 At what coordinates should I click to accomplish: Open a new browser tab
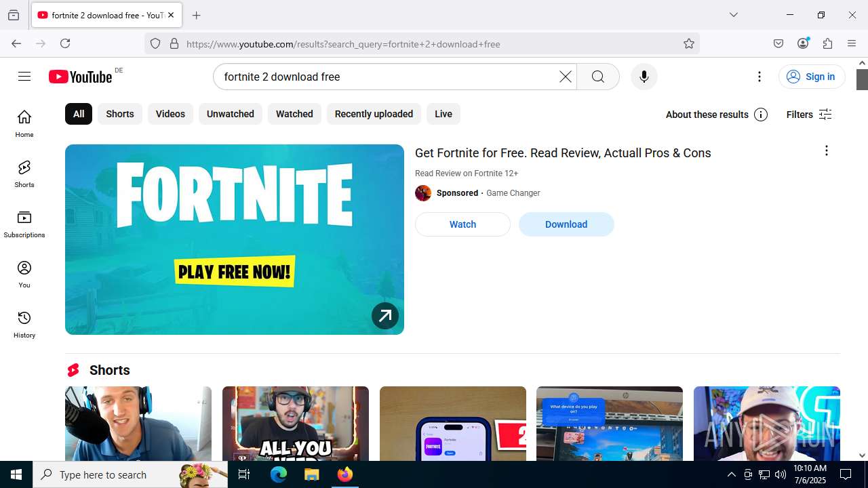[196, 15]
